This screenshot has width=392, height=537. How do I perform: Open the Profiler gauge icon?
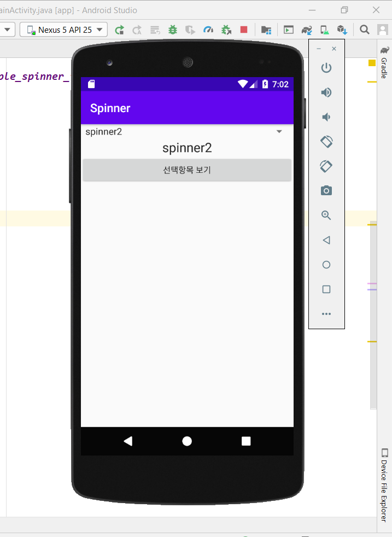208,30
